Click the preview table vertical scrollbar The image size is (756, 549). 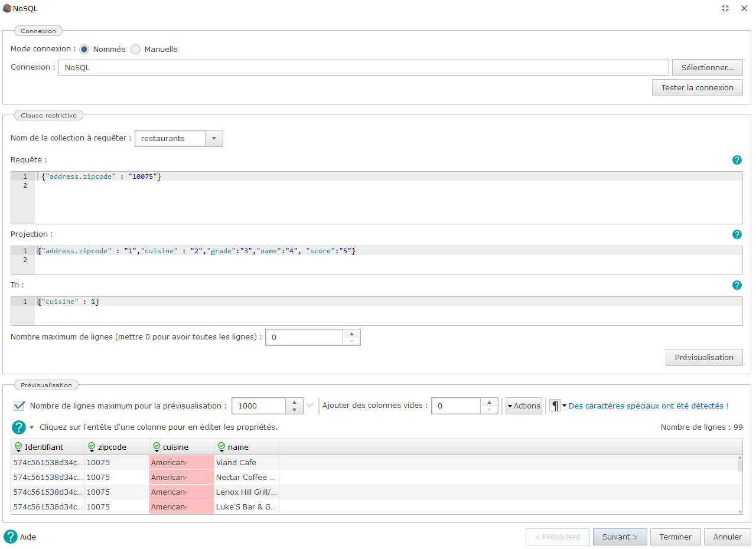(740, 484)
